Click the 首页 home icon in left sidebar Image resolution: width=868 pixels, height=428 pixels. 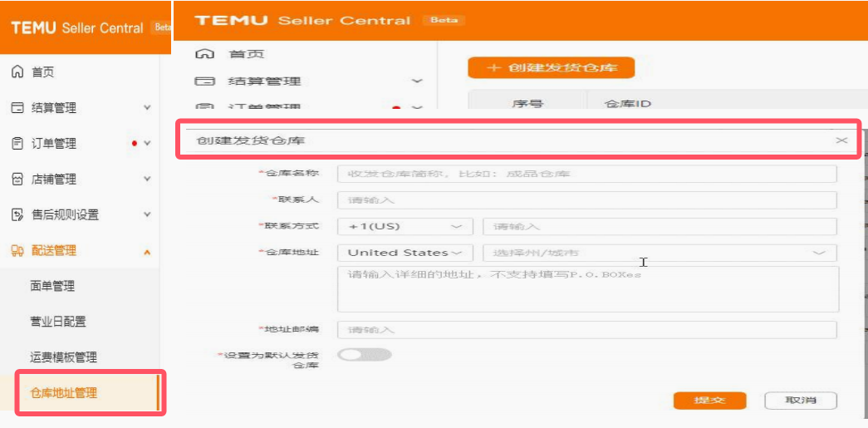tap(17, 72)
